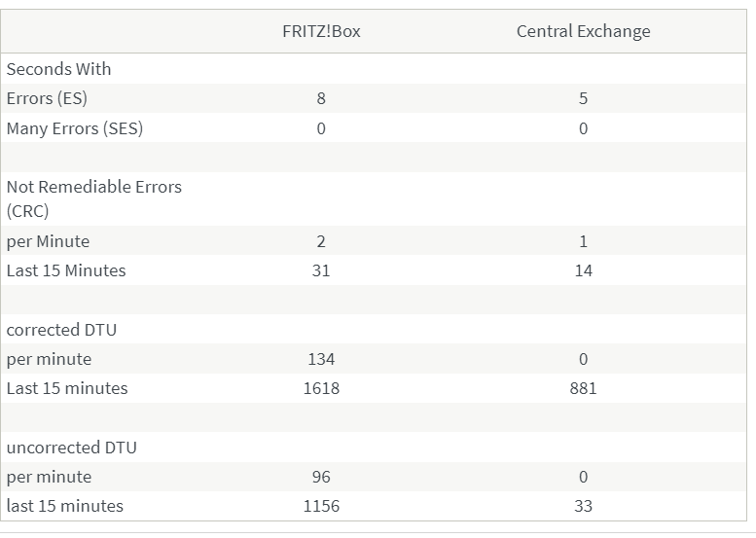Click uncorrected DTU per minute value 96

pyautogui.click(x=321, y=477)
